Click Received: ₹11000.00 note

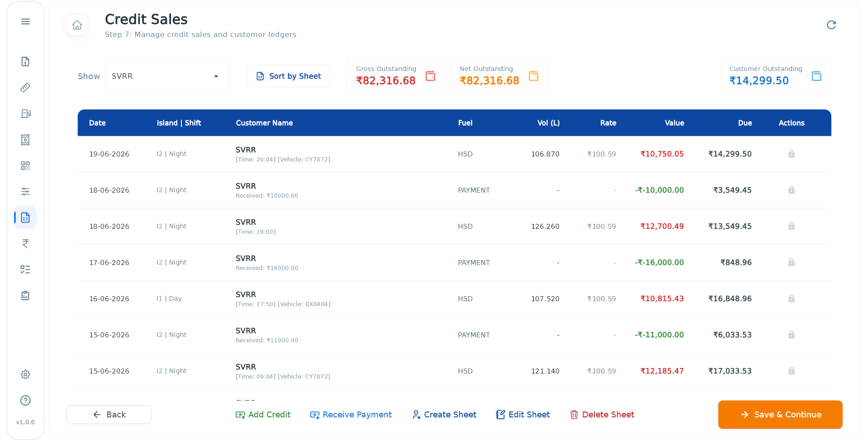267,341
